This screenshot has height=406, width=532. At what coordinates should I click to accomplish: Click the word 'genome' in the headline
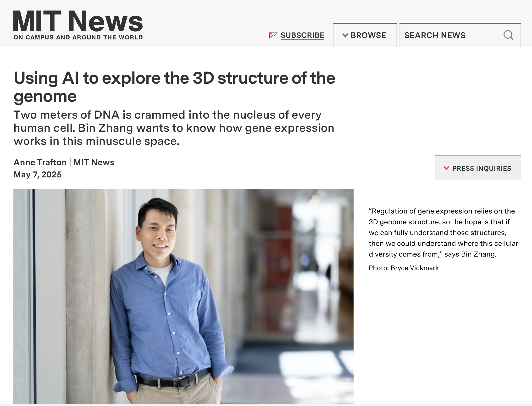[x=45, y=97]
